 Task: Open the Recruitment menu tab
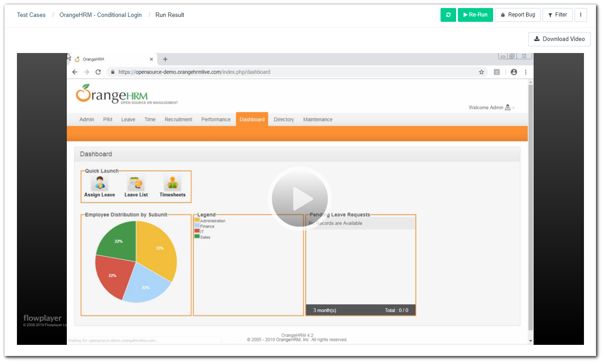179,119
